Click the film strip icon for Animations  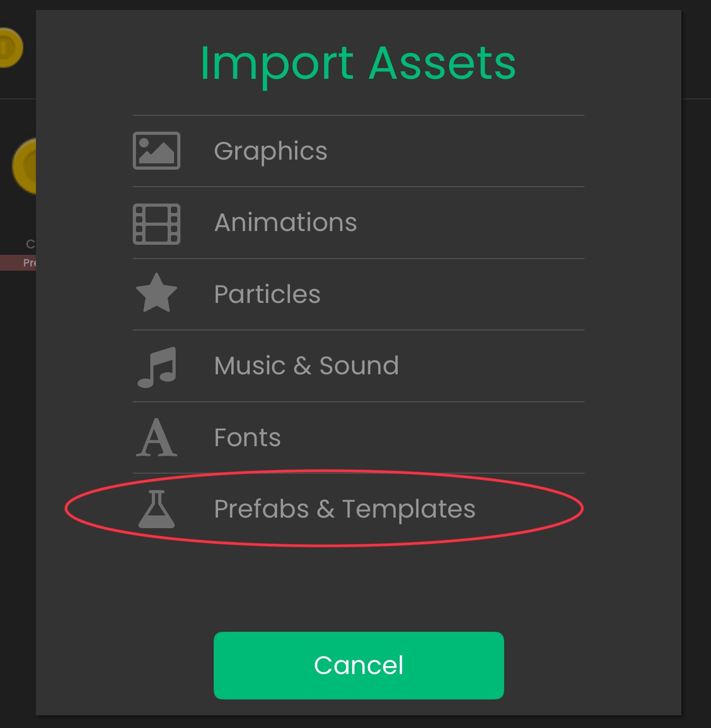coord(157,224)
